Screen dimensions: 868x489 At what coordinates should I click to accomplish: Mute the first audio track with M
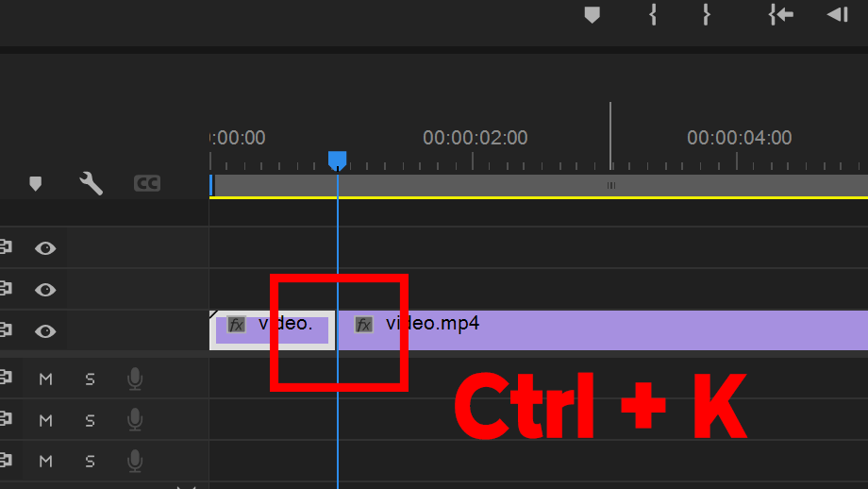tap(46, 379)
